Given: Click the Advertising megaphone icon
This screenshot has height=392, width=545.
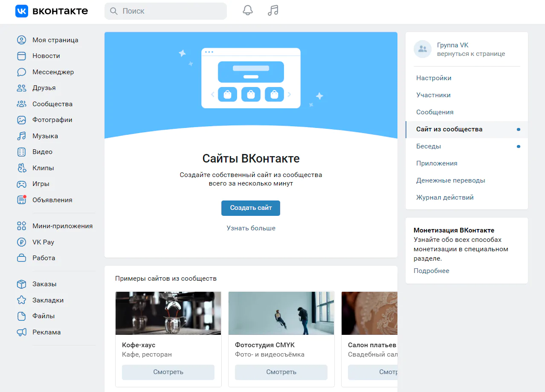Looking at the screenshot, I should coord(21,332).
